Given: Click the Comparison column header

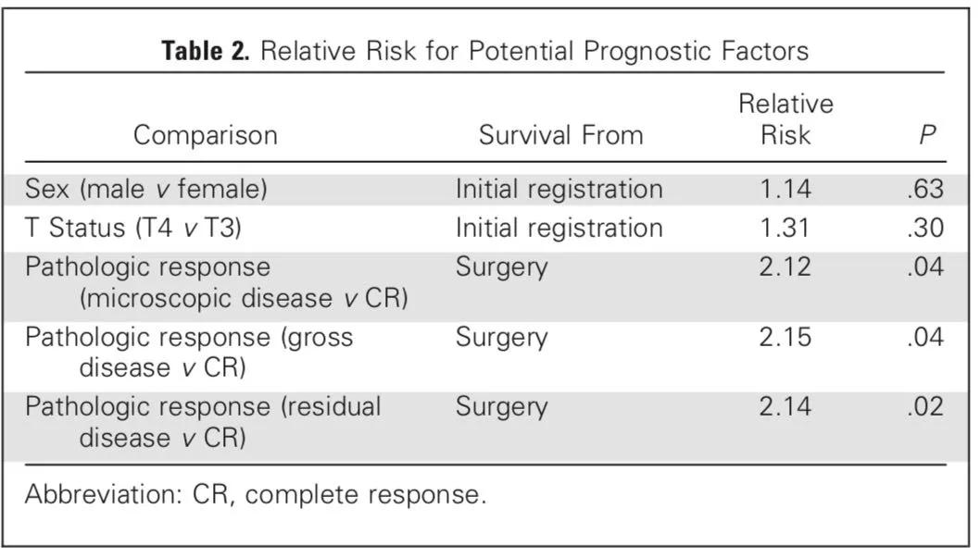Looking at the screenshot, I should coord(205,135).
